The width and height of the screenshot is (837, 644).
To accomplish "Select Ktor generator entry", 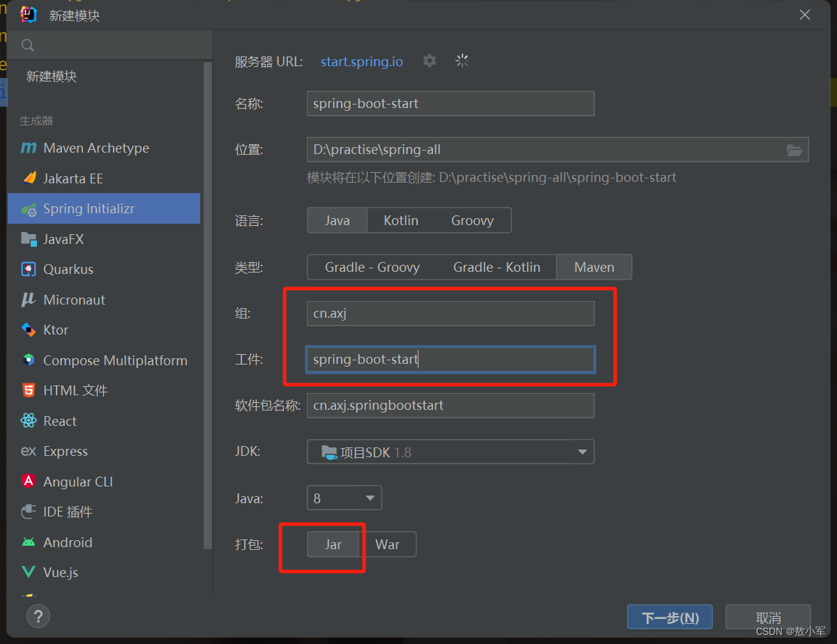I will click(x=104, y=330).
